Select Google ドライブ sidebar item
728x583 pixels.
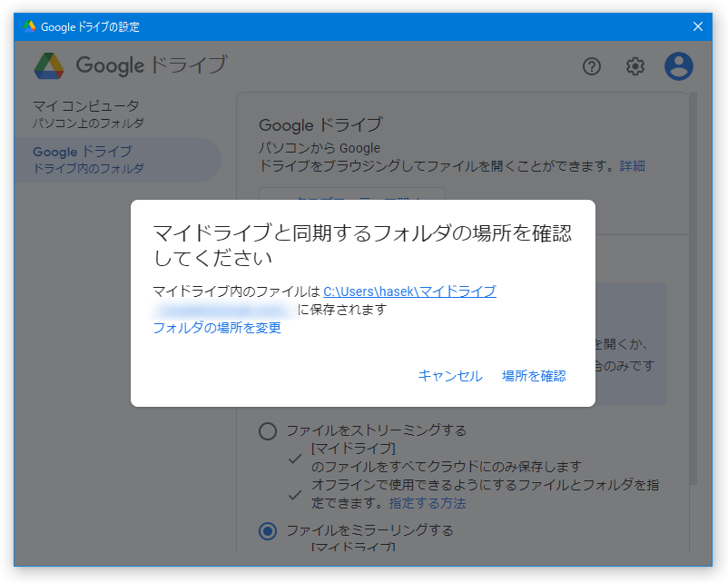coord(118,159)
